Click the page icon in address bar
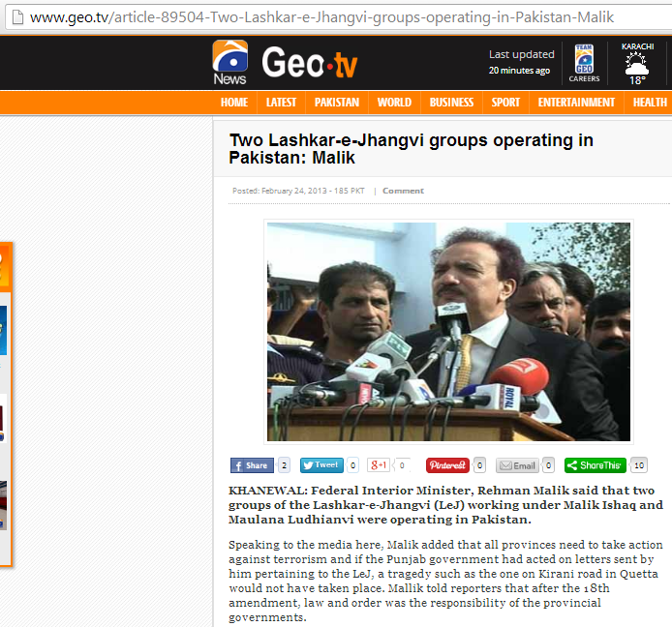This screenshot has height=627, width=672. (17, 17)
